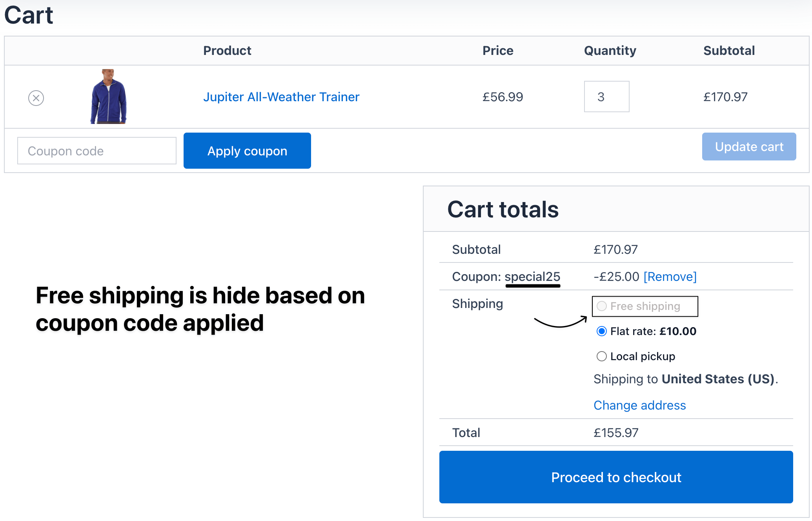Open the blue jacket product thumbnail

(x=109, y=97)
